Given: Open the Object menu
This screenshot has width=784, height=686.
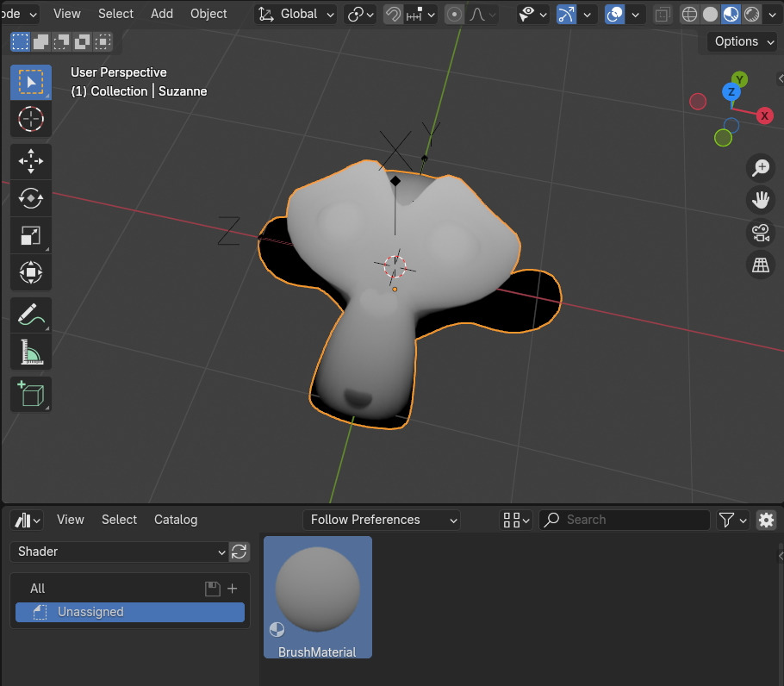Looking at the screenshot, I should (208, 14).
